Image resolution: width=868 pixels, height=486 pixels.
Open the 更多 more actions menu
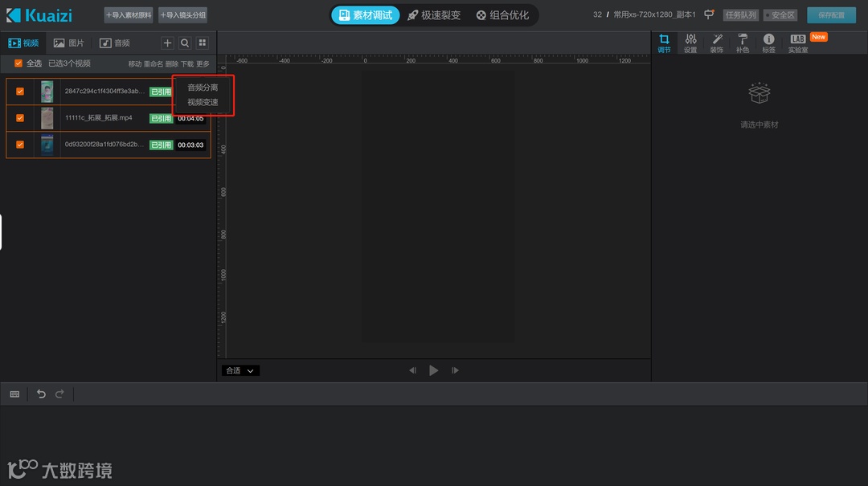[x=203, y=63]
